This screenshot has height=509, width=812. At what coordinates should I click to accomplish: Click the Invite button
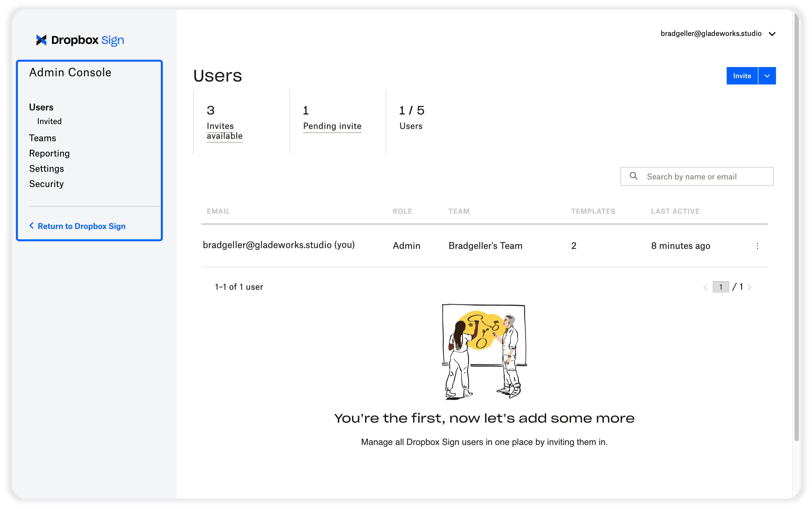tap(742, 76)
